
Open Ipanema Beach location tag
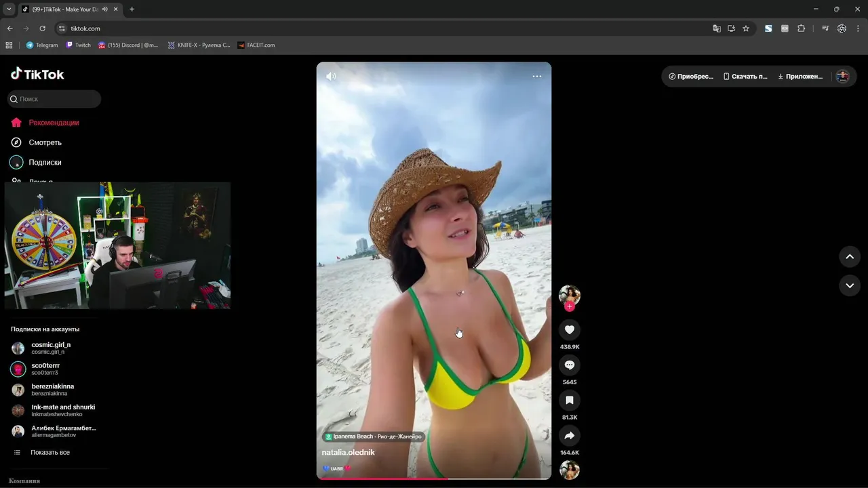(374, 436)
